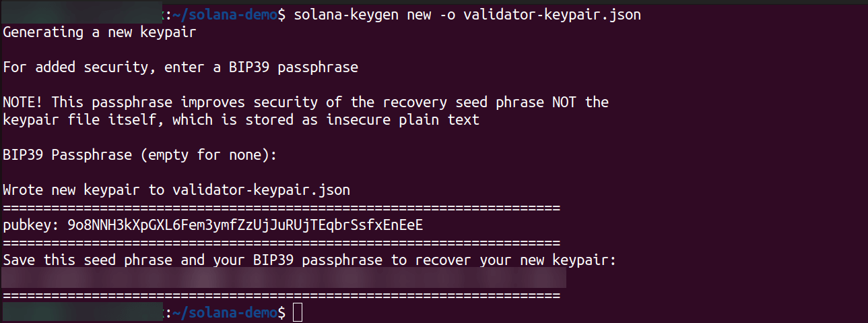Click the "pubkey:" label
This screenshot has height=323, width=868.
31,225
